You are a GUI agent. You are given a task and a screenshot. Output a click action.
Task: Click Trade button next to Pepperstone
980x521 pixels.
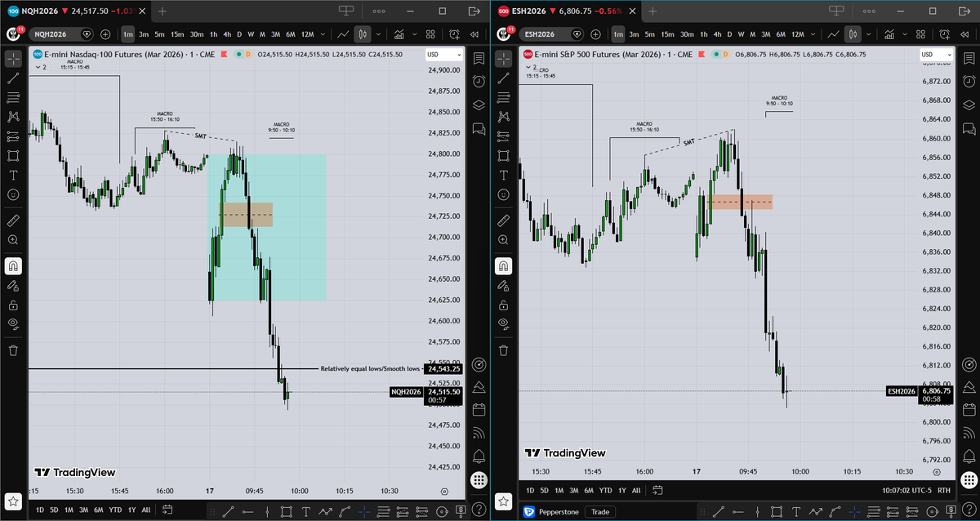click(600, 512)
